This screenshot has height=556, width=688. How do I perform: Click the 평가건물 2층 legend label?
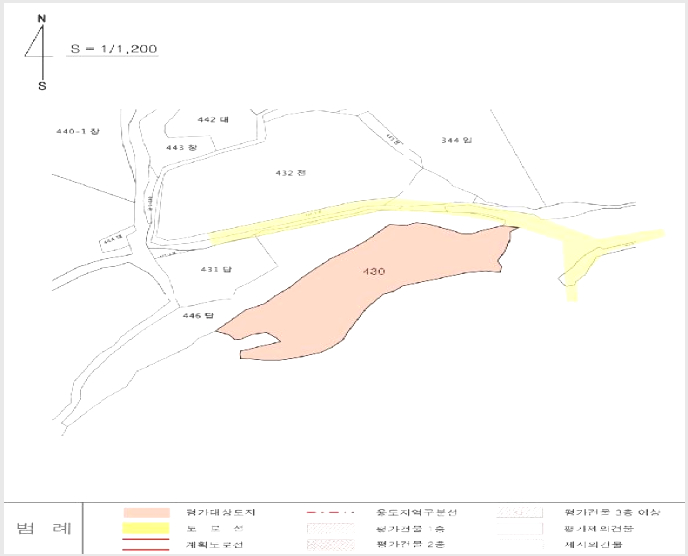(x=410, y=545)
